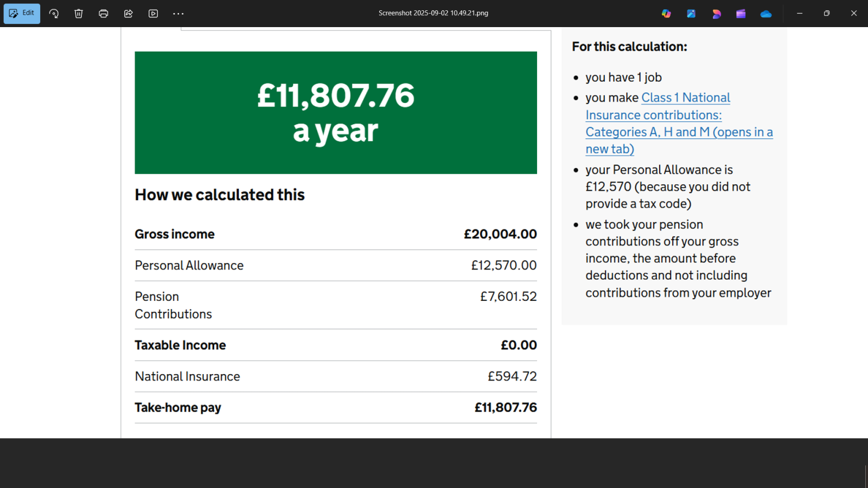Click the file name Screenshot 2025-09-02 title

click(433, 13)
